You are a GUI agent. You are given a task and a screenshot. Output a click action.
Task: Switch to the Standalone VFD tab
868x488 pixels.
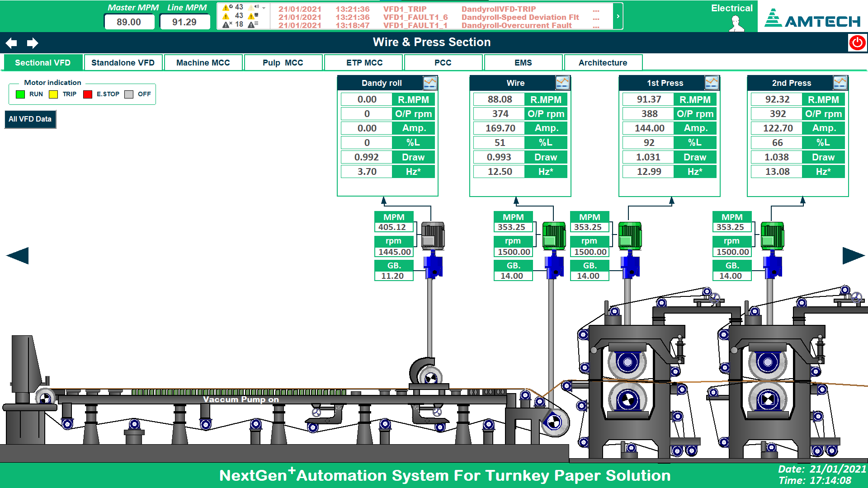tap(123, 63)
